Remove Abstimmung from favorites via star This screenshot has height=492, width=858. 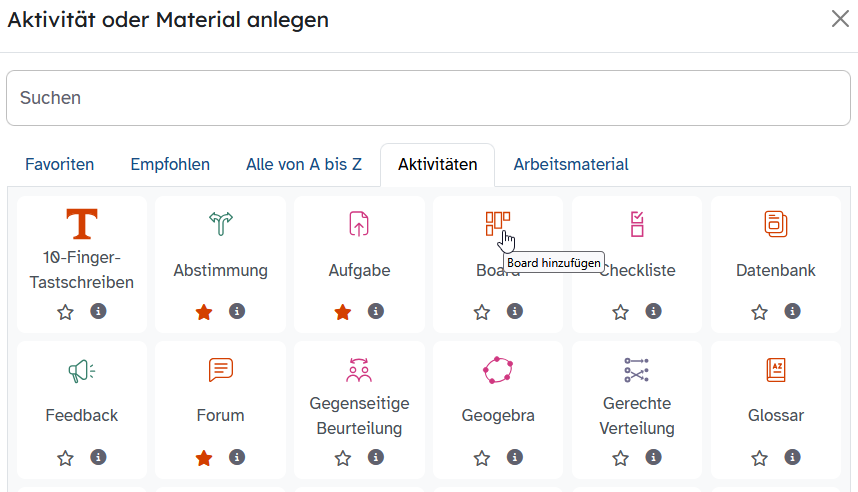click(x=204, y=312)
